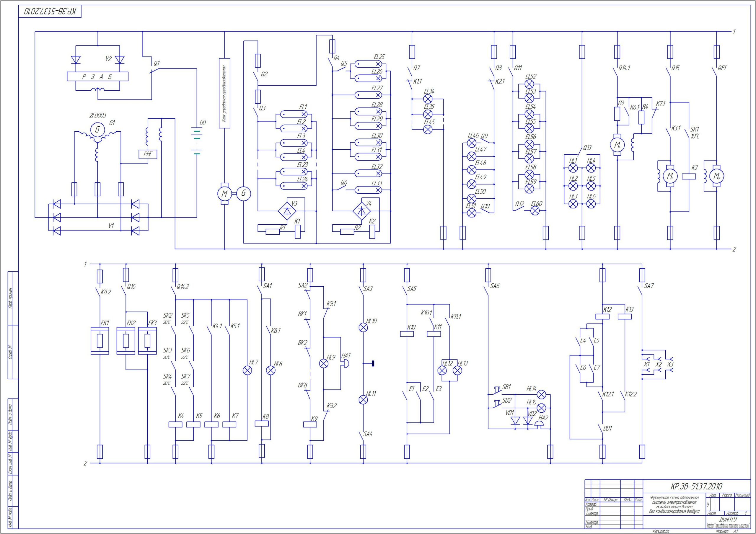Click the rotated drawing code at top-left

[x=50, y=11]
